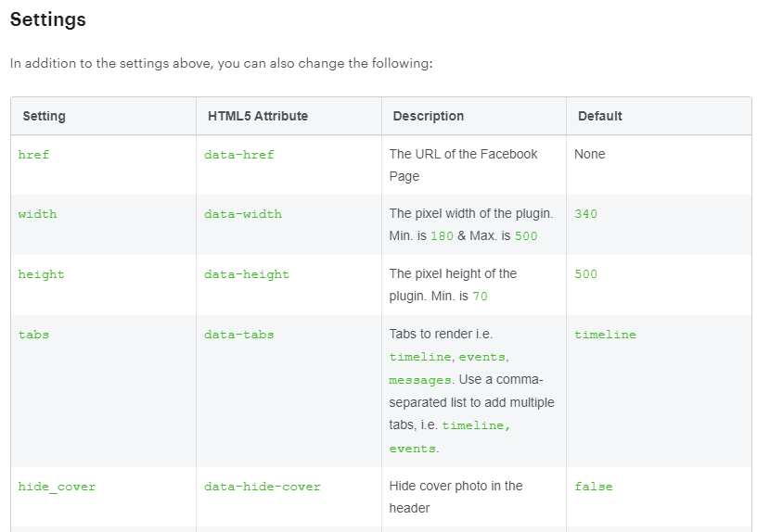Click the tabs setting name
The width and height of the screenshot is (757, 532).
(x=33, y=335)
